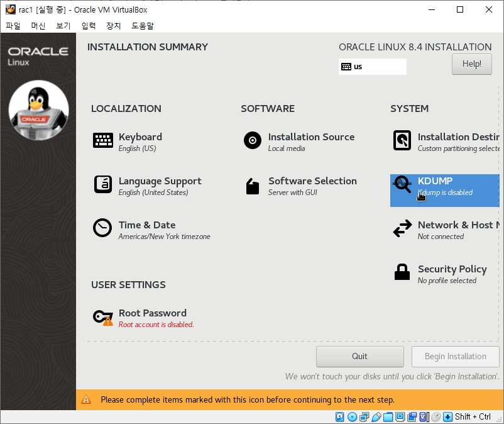504x424 pixels.
Task: Click VirtualBox recording indicator icon
Action: click(412, 417)
